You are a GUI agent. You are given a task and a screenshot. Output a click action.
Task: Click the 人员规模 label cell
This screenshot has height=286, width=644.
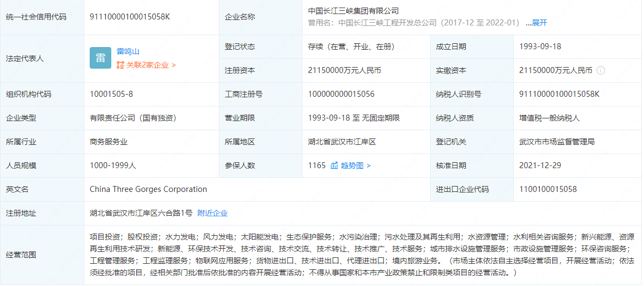[42, 166]
